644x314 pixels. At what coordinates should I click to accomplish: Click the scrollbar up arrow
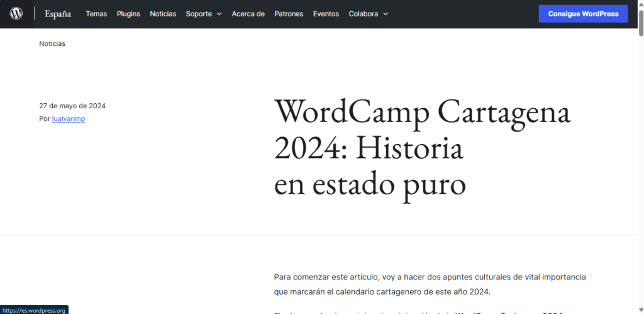[641, 3]
